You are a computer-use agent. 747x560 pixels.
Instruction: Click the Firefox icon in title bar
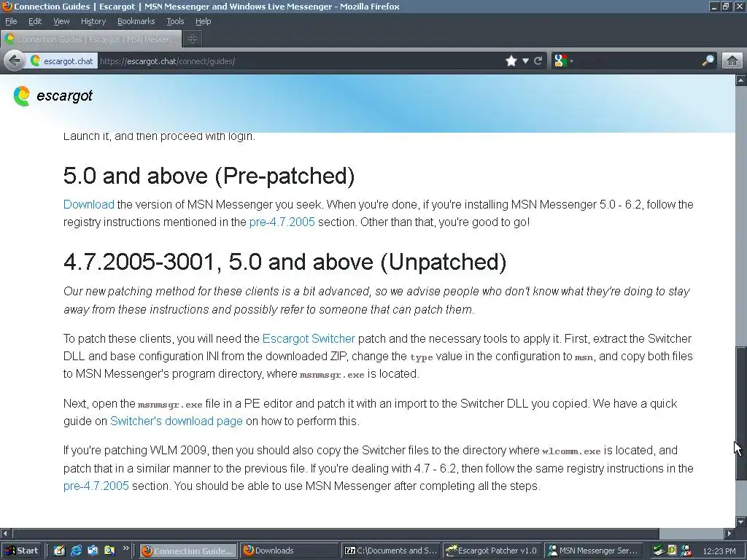click(x=7, y=6)
